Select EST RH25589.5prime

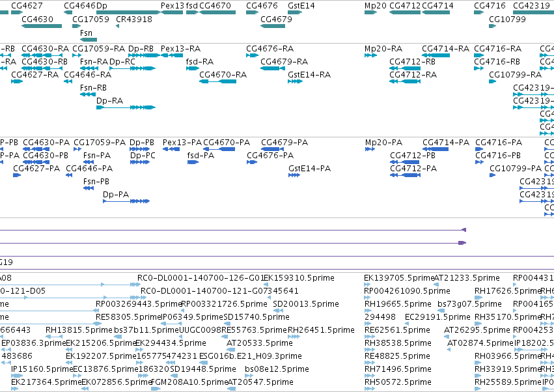(508, 382)
